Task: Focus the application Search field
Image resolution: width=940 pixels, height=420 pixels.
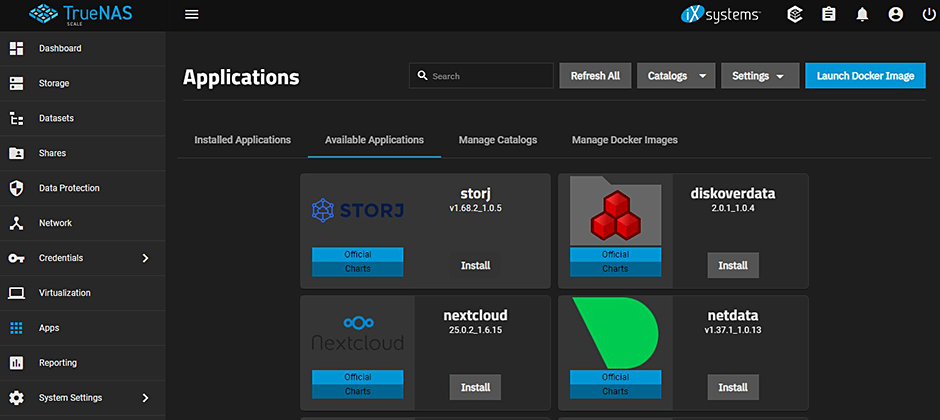Action: pos(481,76)
